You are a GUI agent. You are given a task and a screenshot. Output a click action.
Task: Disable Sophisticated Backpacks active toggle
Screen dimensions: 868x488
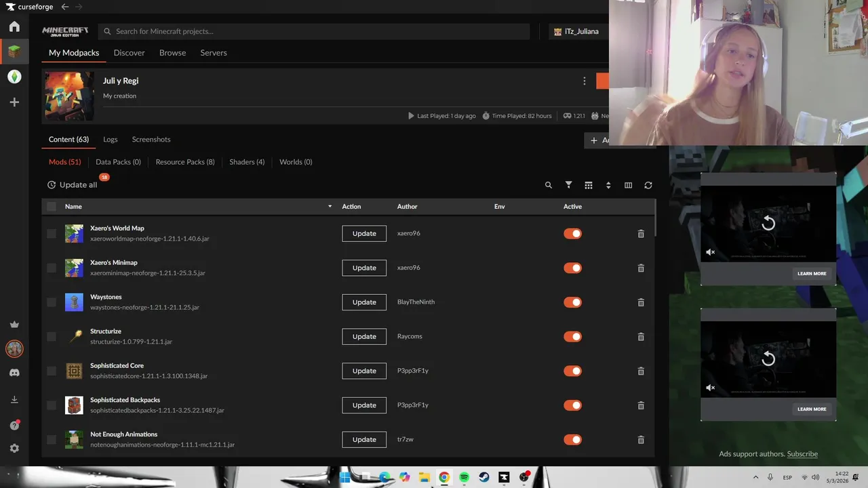click(x=572, y=405)
